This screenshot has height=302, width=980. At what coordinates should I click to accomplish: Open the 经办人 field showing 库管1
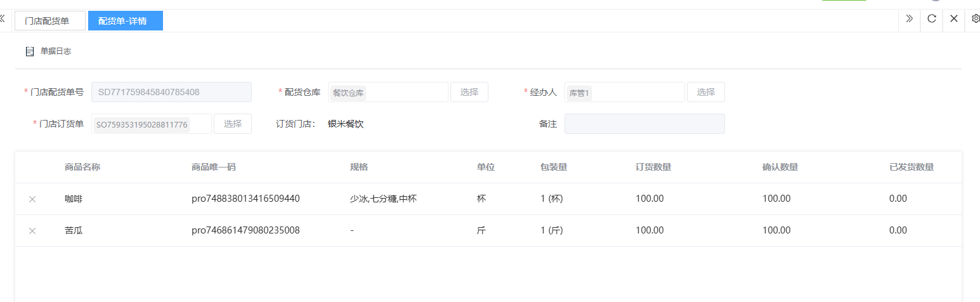pos(624,93)
